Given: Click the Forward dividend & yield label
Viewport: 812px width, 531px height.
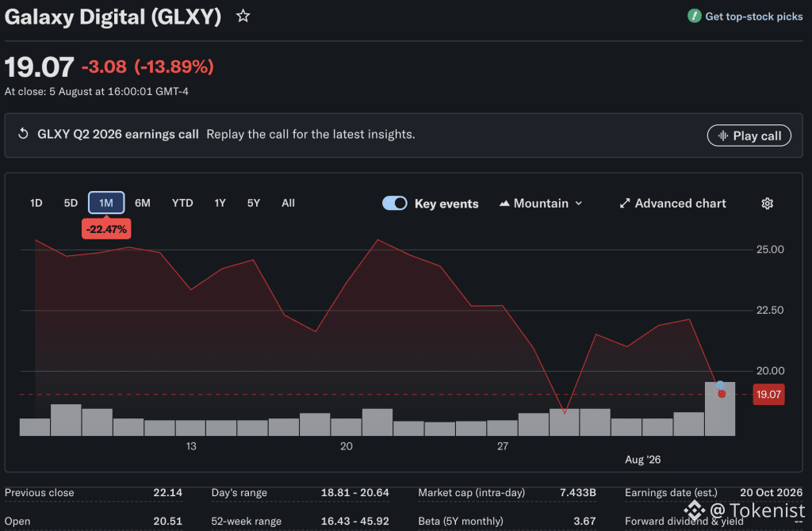Looking at the screenshot, I should [x=684, y=521].
